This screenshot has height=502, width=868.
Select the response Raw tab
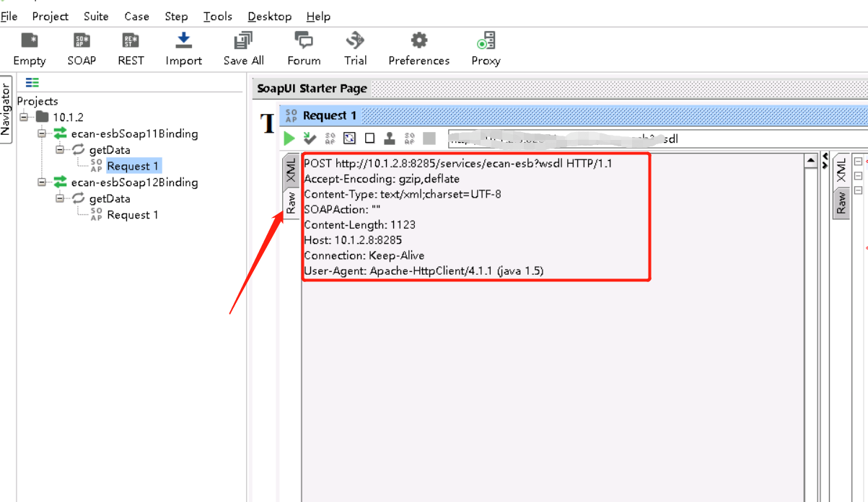point(841,203)
